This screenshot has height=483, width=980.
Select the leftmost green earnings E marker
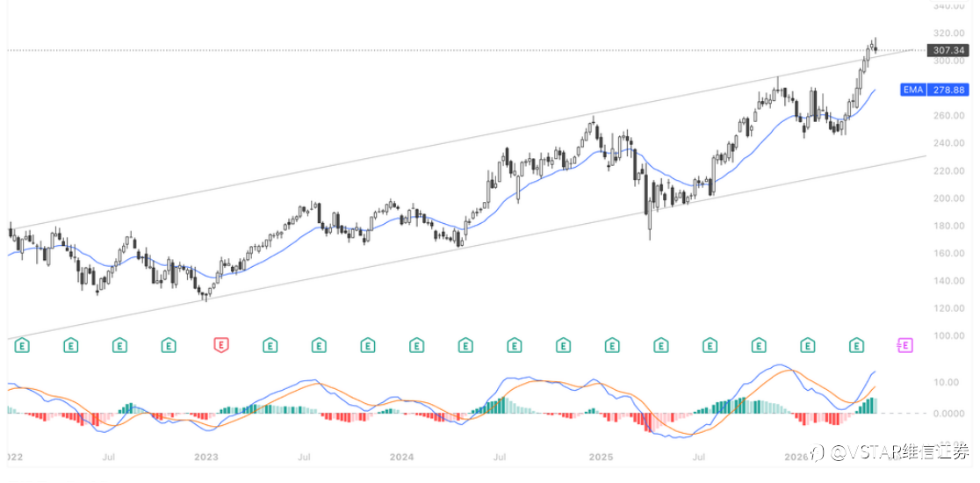point(23,343)
